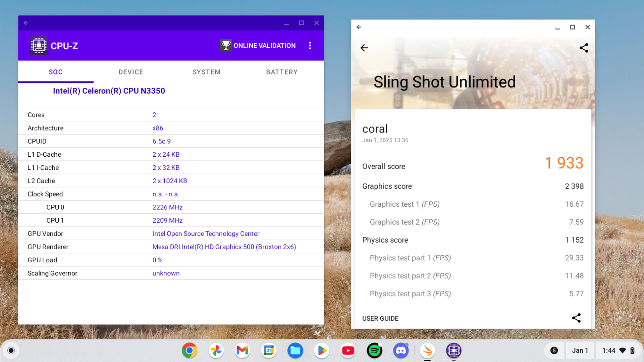Open Spotify from the shelf
644x362 pixels.
click(374, 351)
